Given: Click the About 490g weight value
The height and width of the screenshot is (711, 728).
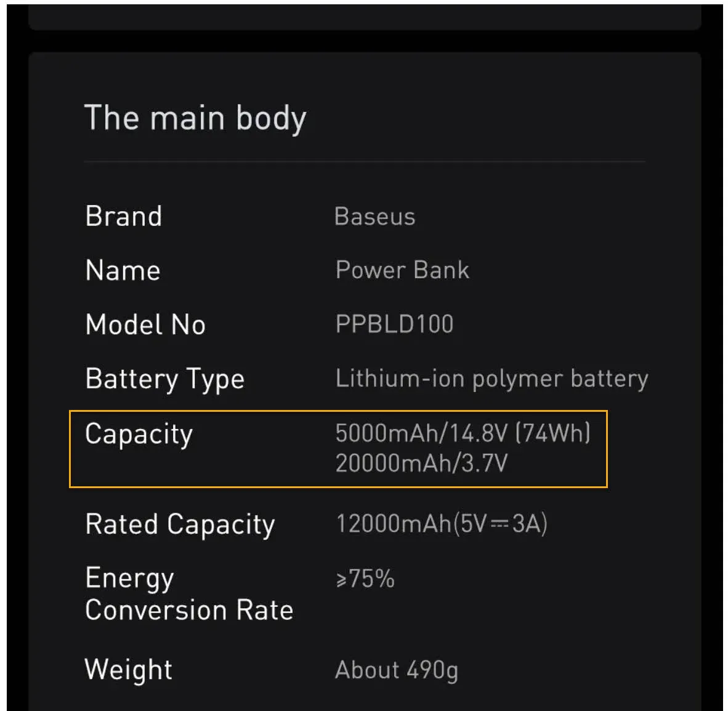Looking at the screenshot, I should click(397, 670).
